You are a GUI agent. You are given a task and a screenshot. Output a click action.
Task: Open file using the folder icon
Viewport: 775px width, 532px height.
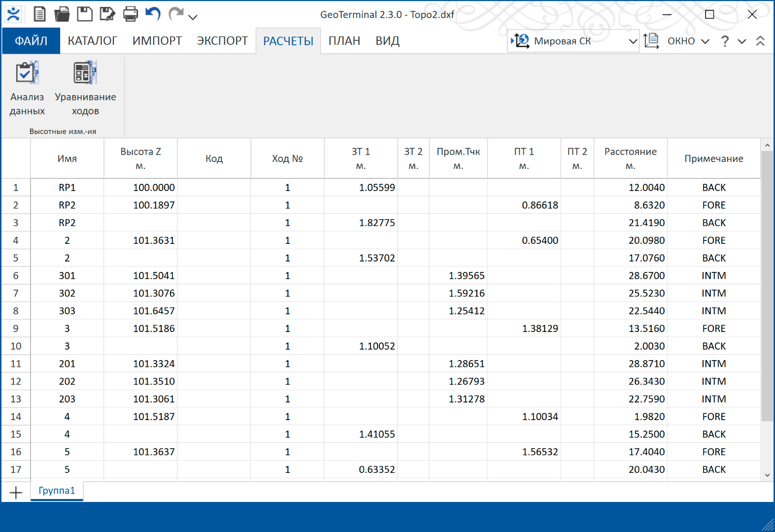(x=62, y=14)
